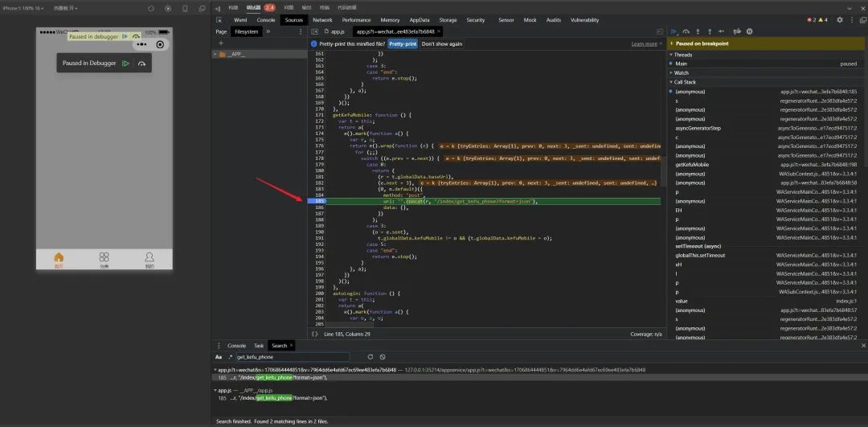Step over next function call
The height and width of the screenshot is (427, 868).
coord(686,31)
